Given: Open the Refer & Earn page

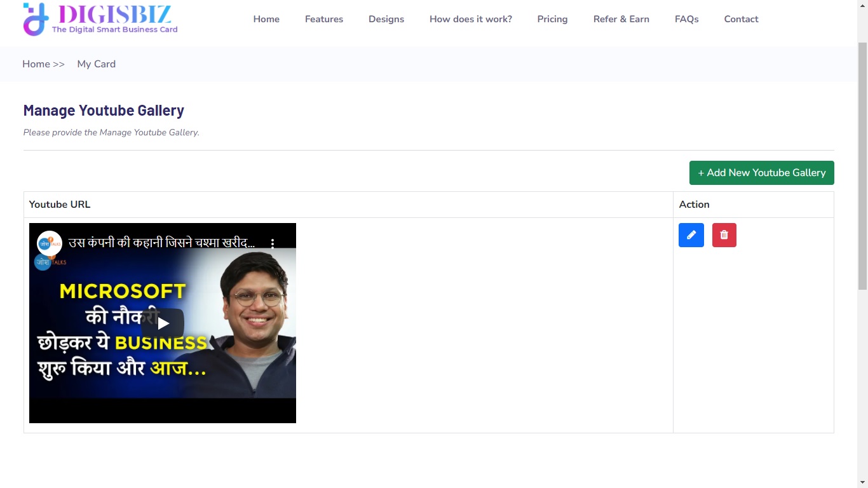Looking at the screenshot, I should click(621, 19).
